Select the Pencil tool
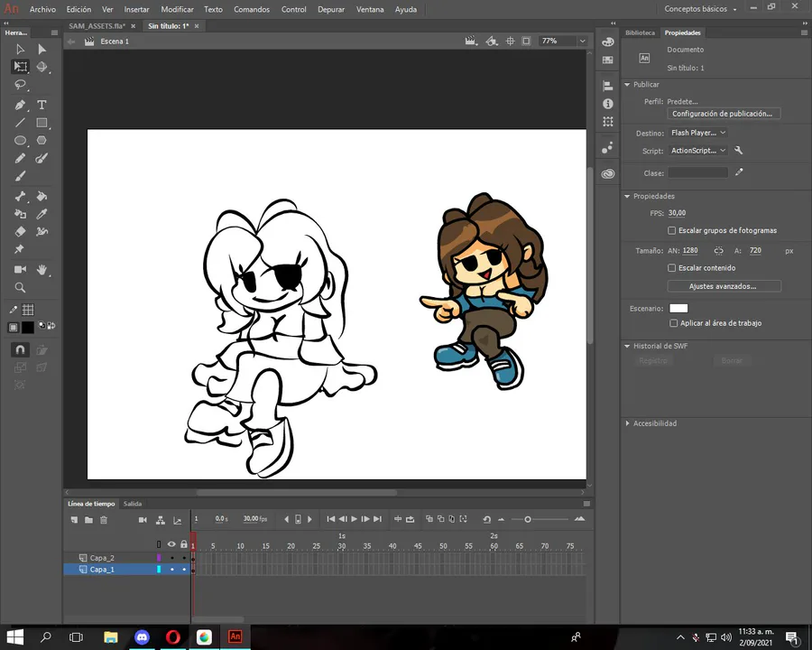Image resolution: width=812 pixels, height=650 pixels. coord(20,158)
